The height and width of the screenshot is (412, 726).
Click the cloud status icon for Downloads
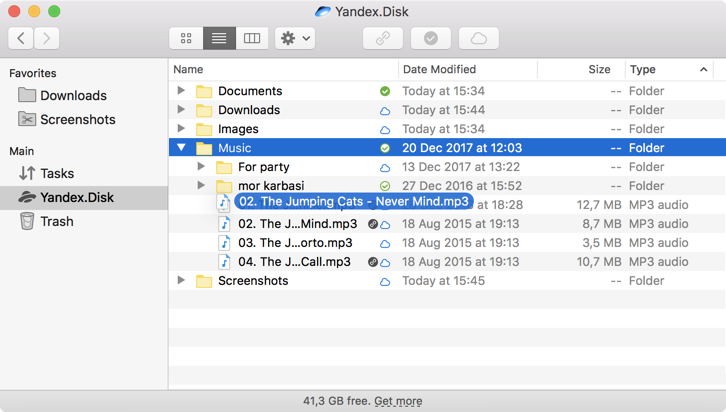[385, 110]
